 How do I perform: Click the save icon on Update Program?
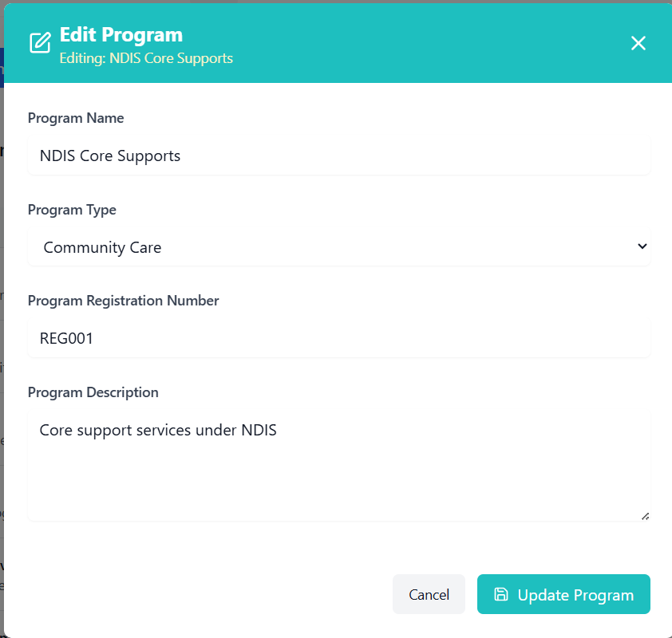(x=500, y=594)
